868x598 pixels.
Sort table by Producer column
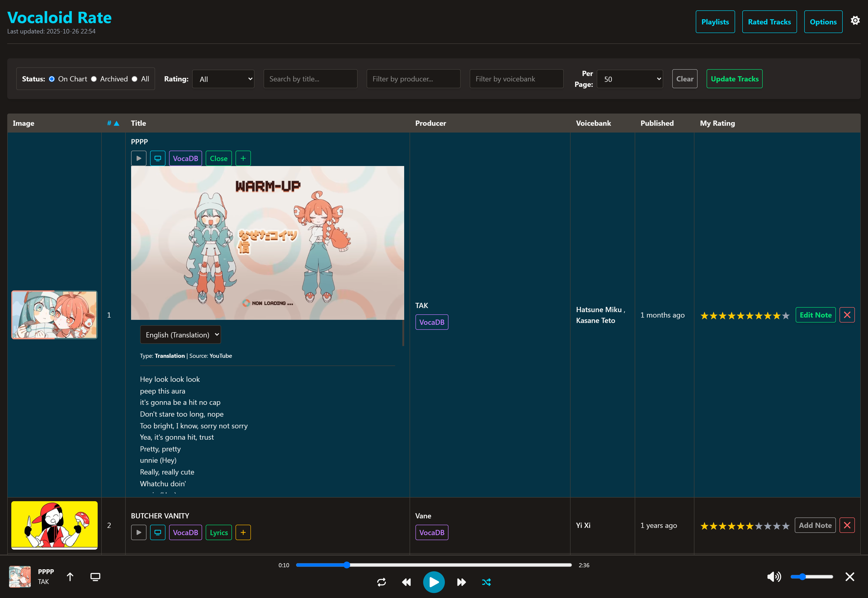pyautogui.click(x=431, y=123)
